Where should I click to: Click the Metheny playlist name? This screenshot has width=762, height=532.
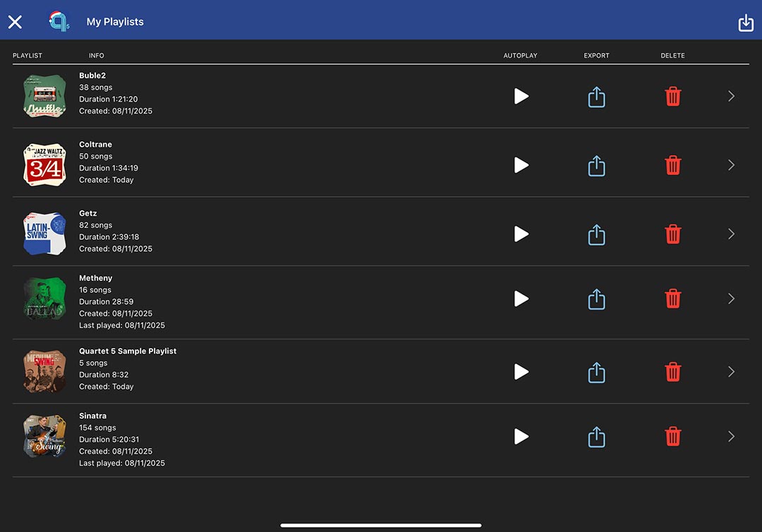(96, 278)
